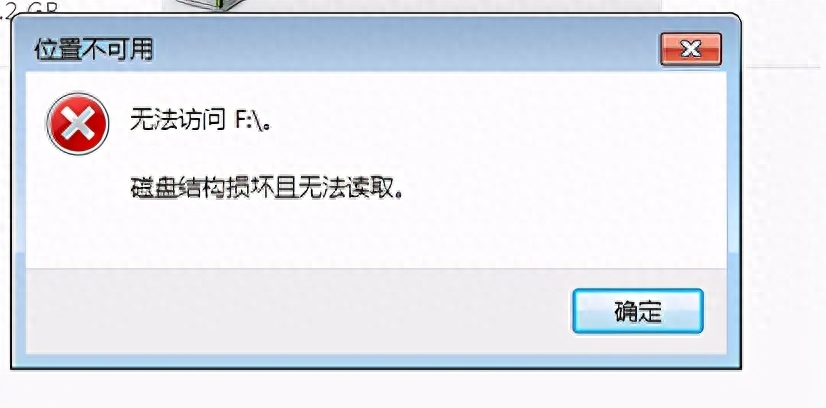Close the 位置不可用 dialog via red X

tap(691, 49)
